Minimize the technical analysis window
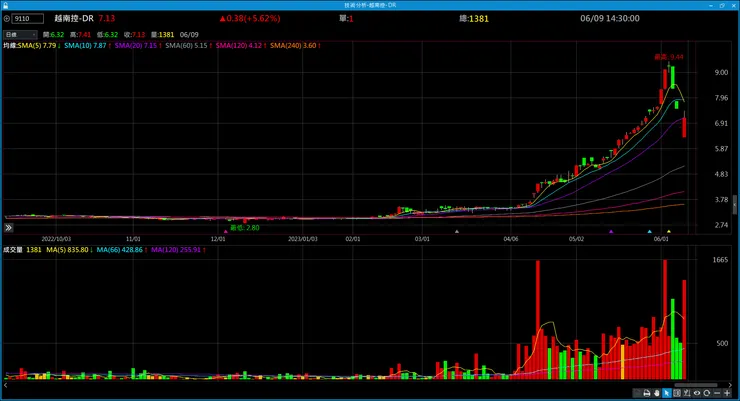The image size is (740, 401). (711, 5)
